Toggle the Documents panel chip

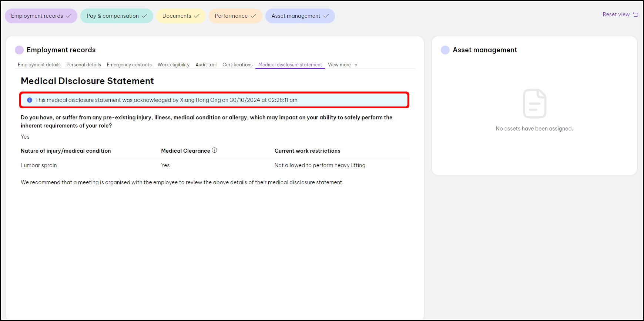click(181, 16)
